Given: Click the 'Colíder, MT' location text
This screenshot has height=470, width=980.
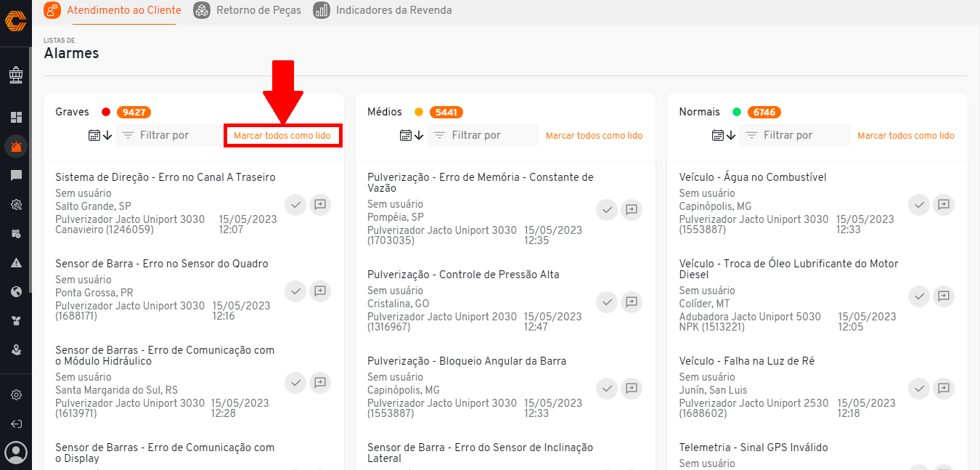Looking at the screenshot, I should (705, 304).
